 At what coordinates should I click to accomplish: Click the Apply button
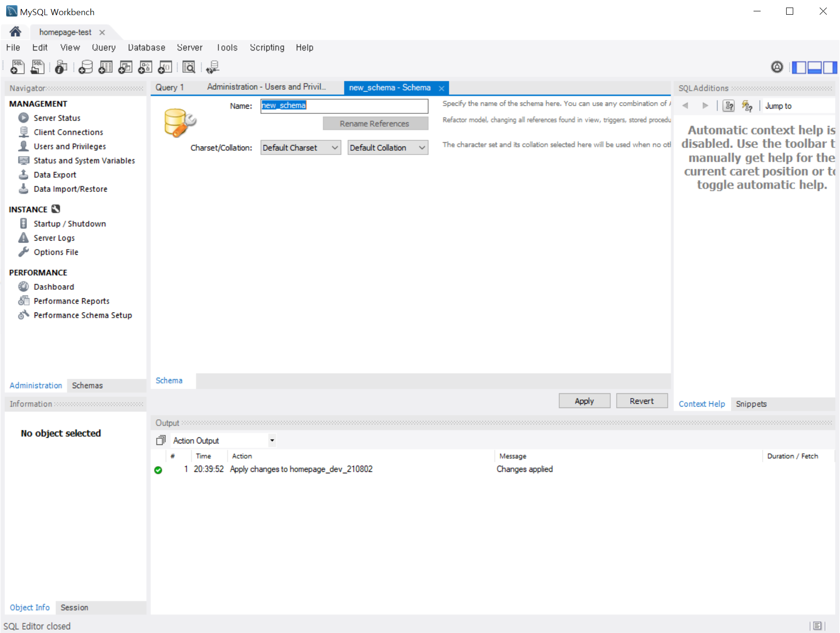584,401
